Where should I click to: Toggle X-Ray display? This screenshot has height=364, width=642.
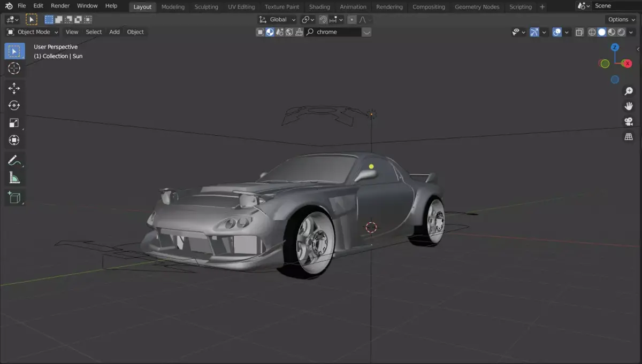coord(579,32)
